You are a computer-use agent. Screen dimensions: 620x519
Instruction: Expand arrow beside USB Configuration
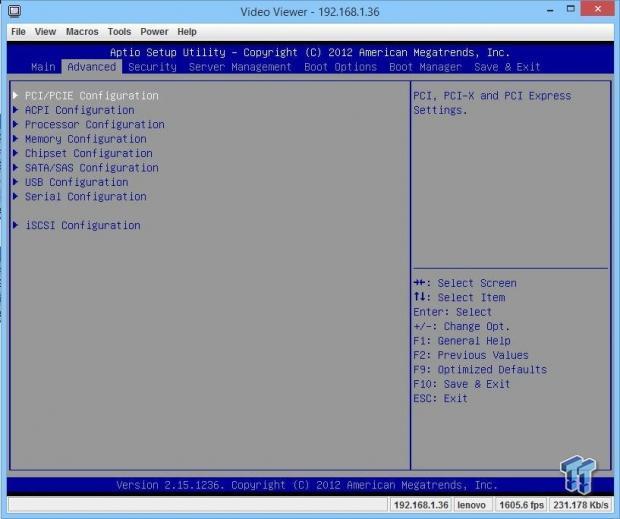[15, 182]
